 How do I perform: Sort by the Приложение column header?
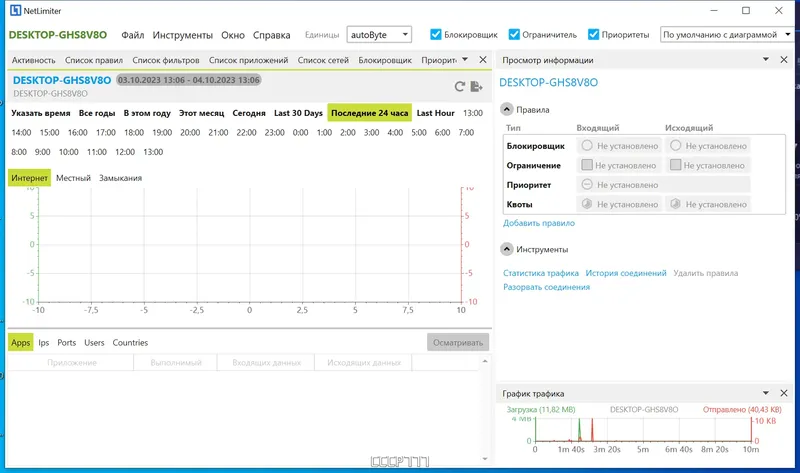pyautogui.click(x=71, y=363)
